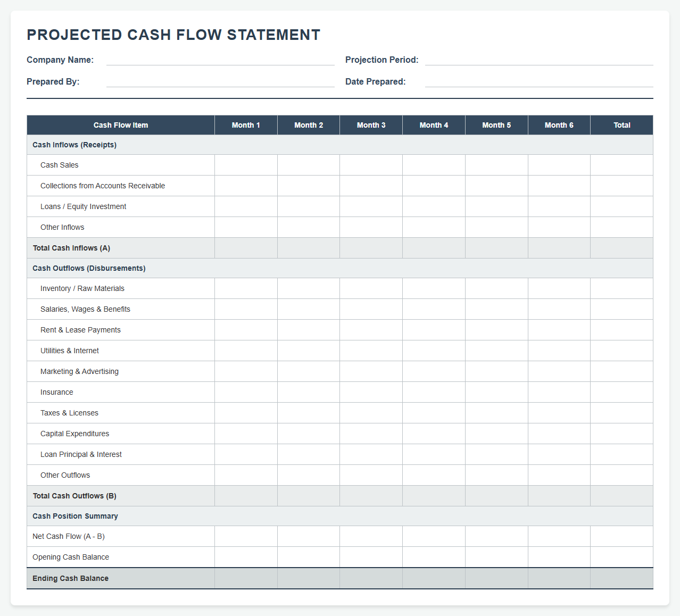Click 'Cash Position Summary' section row
This screenshot has width=680, height=616.
pos(340,516)
